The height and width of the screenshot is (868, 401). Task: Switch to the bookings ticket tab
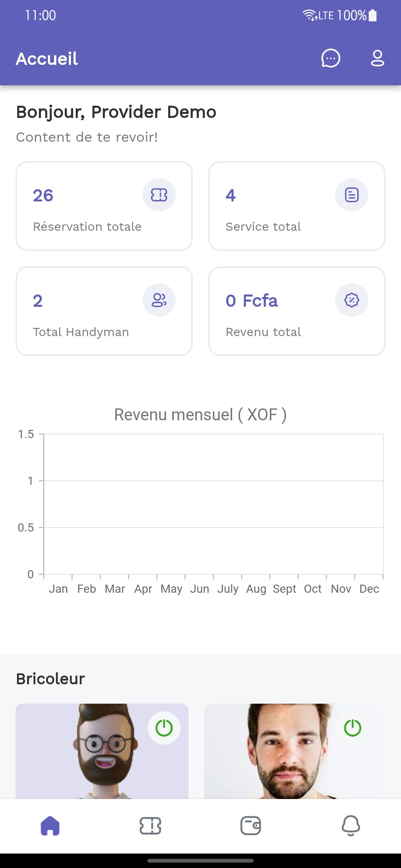[150, 826]
